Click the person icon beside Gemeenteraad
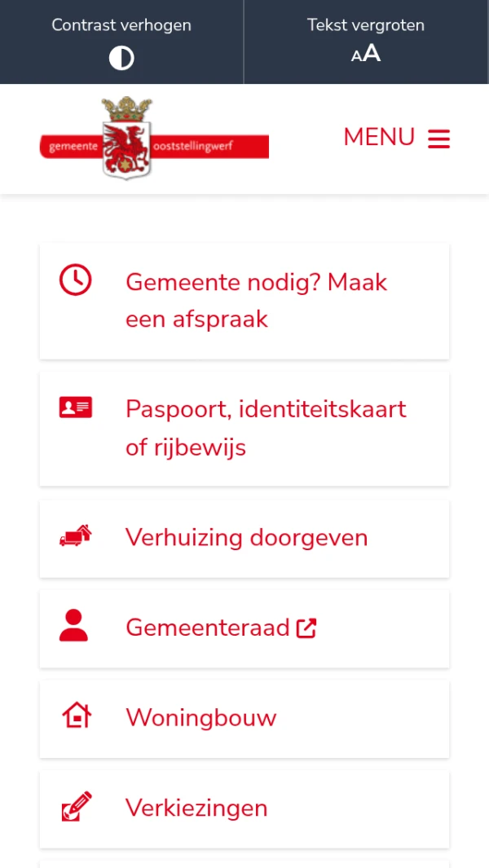The height and width of the screenshot is (868, 489). tap(74, 626)
